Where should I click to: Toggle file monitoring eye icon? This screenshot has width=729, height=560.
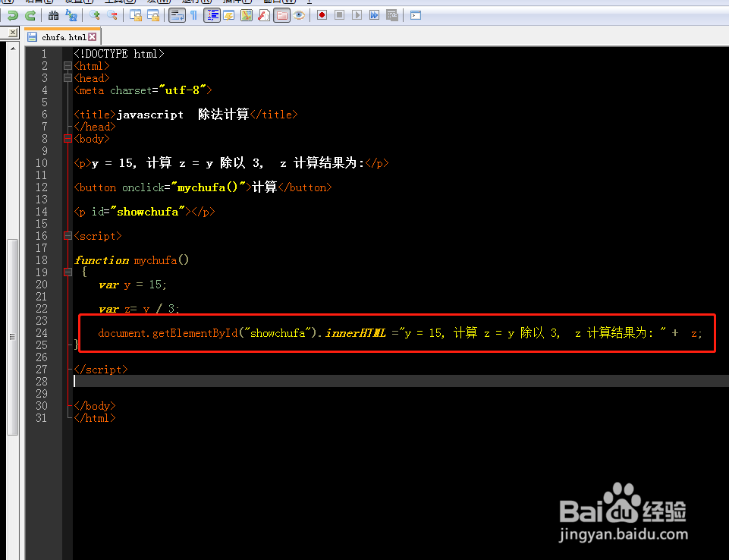299,15
